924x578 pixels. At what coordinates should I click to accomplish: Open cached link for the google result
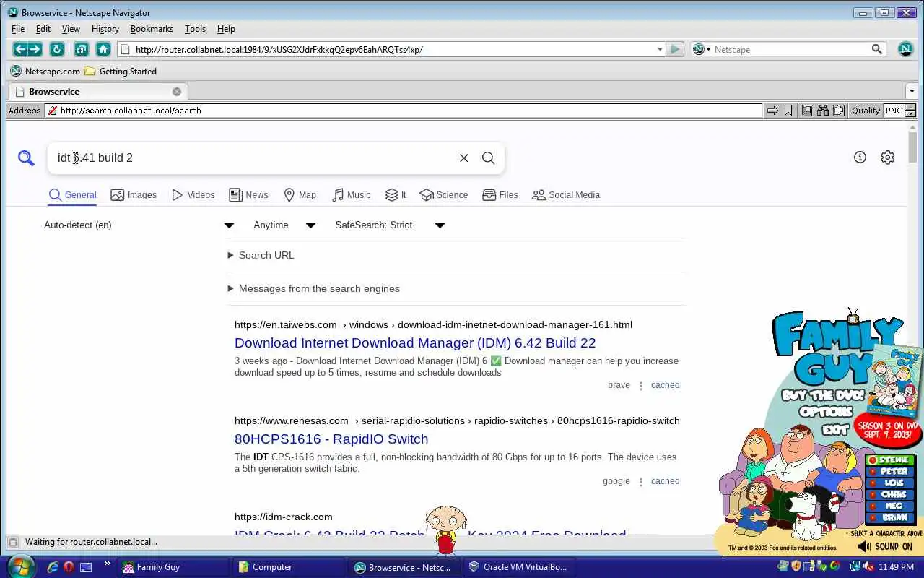[665, 481]
